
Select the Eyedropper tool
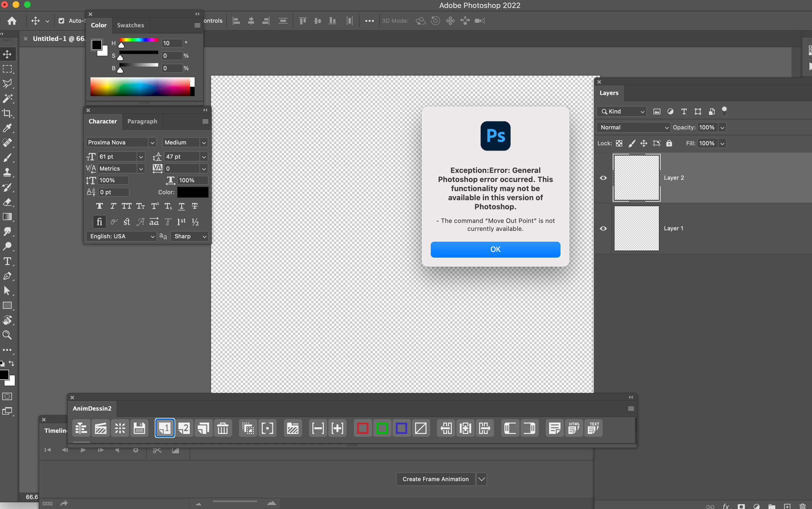tap(7, 128)
